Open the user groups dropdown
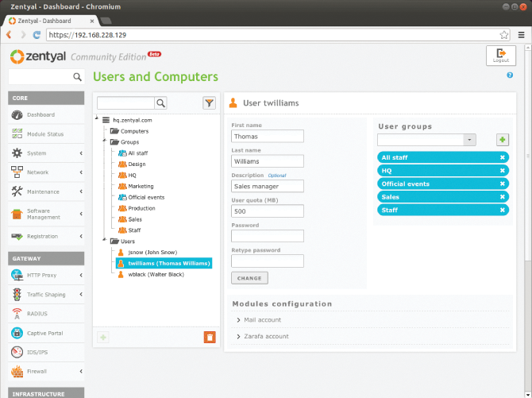 469,140
